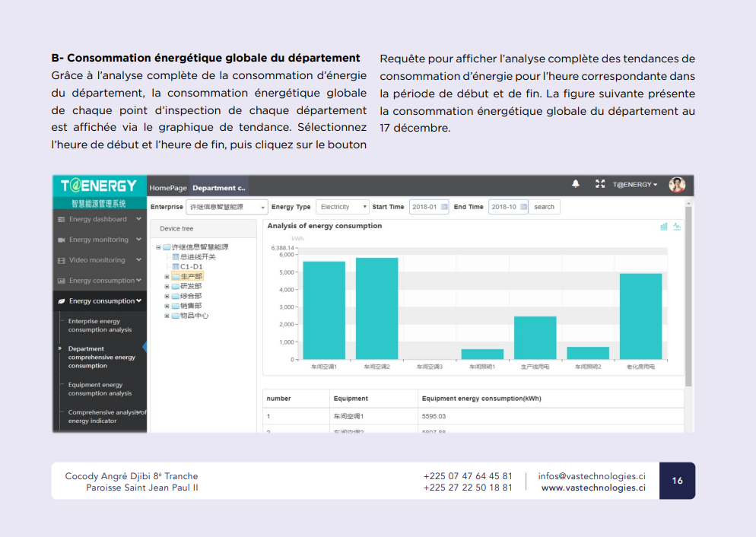756x537 pixels.
Task: Click the Video monitoring film icon
Action: [x=62, y=261]
